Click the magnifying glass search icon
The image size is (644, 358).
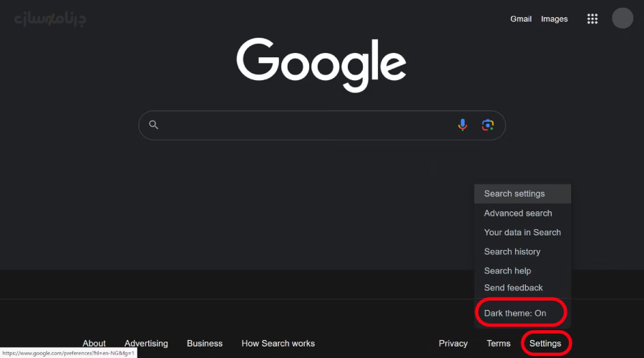click(153, 125)
